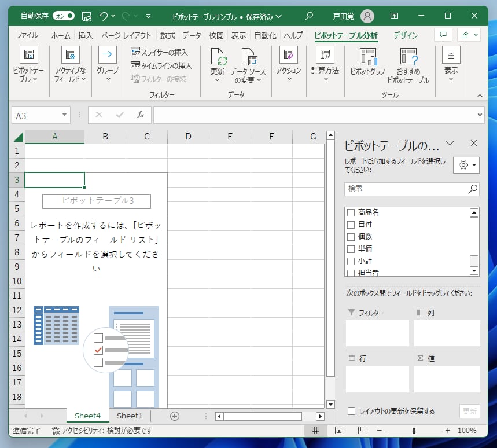Open the share button dropdown
497x448 pixels.
(476, 35)
